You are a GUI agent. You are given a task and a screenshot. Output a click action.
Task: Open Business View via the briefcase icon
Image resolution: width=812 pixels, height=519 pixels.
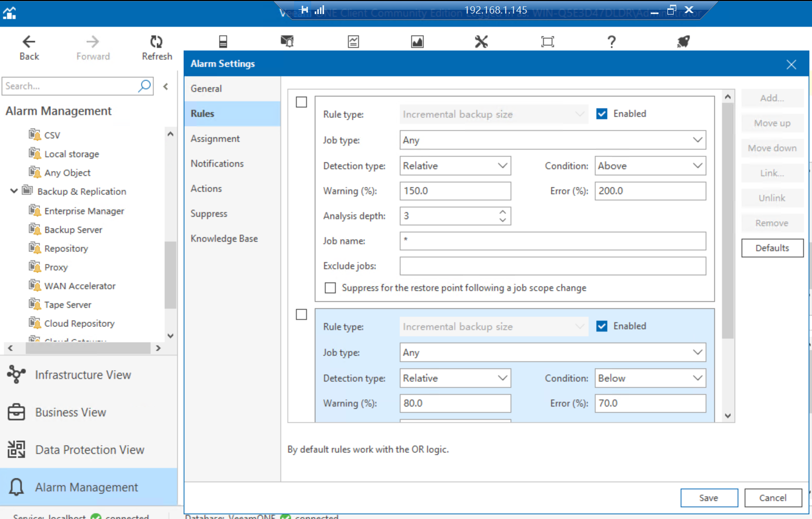coord(16,412)
